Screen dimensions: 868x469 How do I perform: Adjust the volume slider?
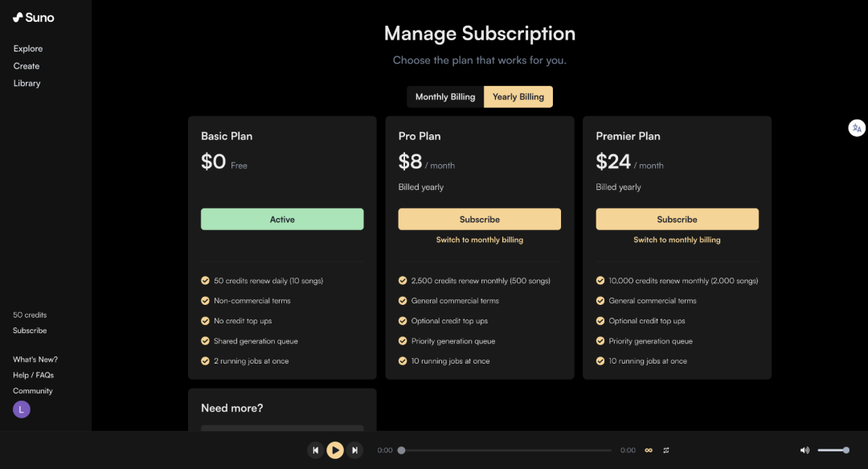[x=833, y=450]
